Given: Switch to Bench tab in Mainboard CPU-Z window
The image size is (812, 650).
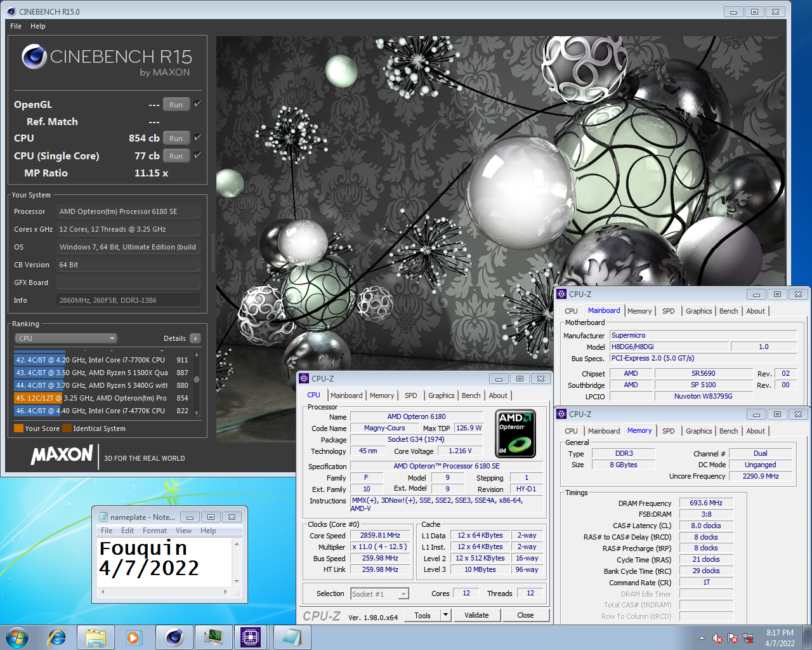Looking at the screenshot, I should point(728,311).
